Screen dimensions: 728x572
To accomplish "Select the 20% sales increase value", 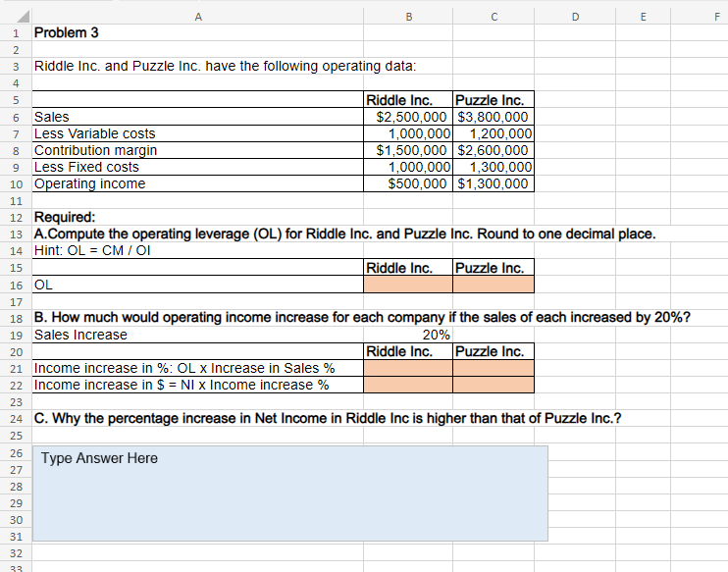I will pyautogui.click(x=408, y=335).
